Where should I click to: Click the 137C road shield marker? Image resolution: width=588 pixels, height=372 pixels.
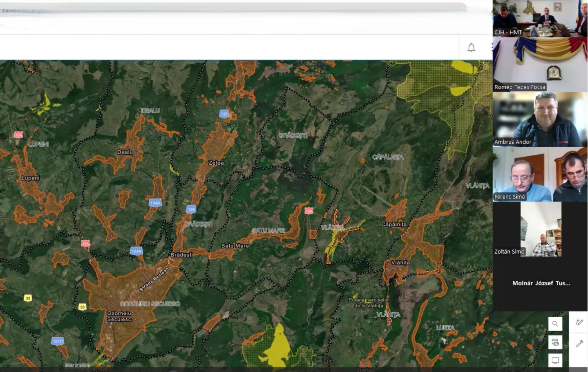click(58, 341)
